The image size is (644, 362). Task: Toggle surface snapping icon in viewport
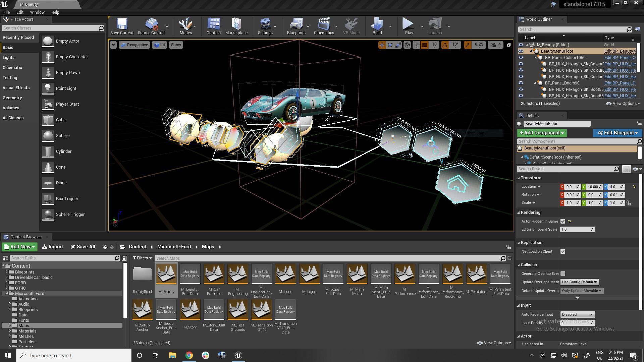coord(416,45)
